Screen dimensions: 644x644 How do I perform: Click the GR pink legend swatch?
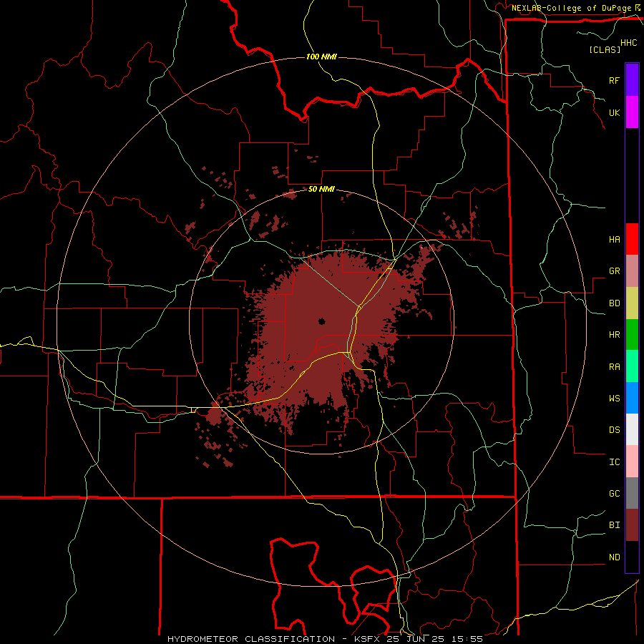(x=632, y=271)
